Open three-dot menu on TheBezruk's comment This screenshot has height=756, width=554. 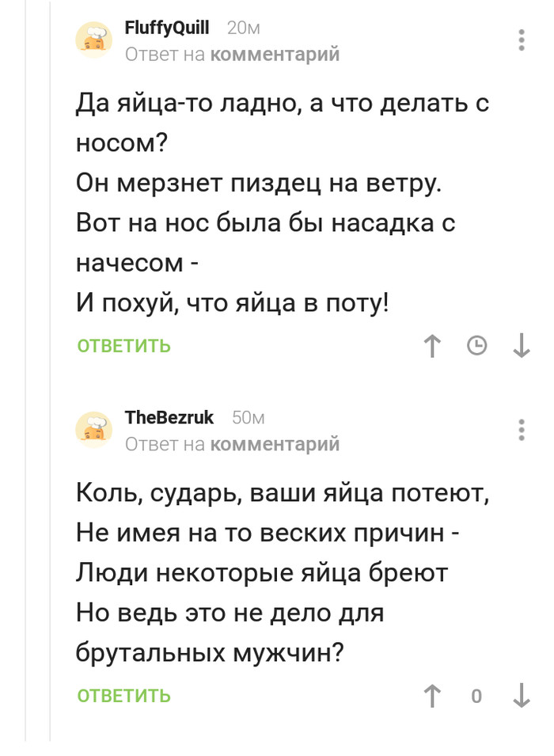[521, 430]
